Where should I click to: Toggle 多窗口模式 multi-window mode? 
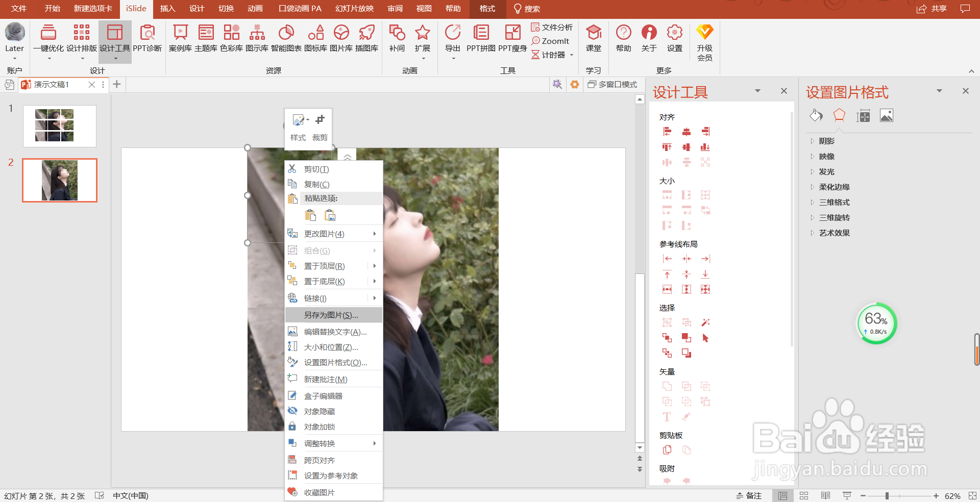[612, 84]
